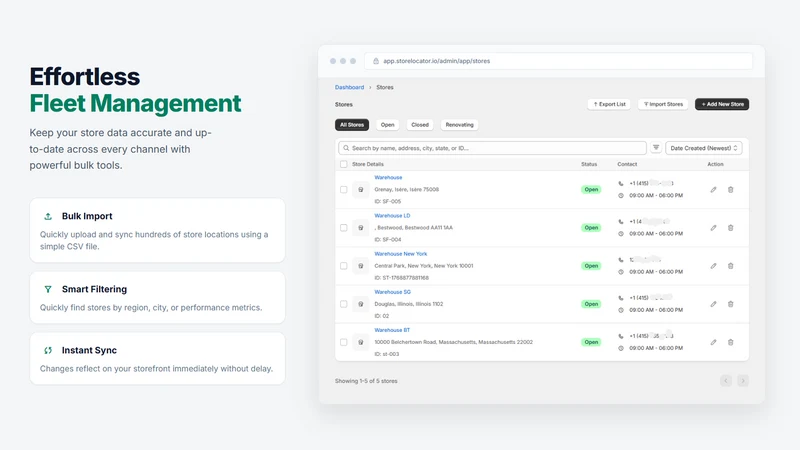The width and height of the screenshot is (800, 450).
Task: Click the edit pencil for Warehouse LD
Action: (x=713, y=228)
